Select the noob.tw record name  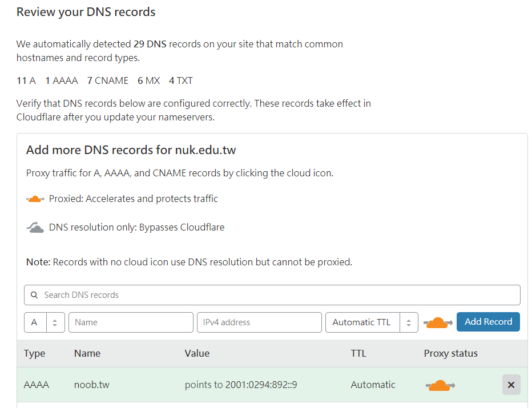91,385
